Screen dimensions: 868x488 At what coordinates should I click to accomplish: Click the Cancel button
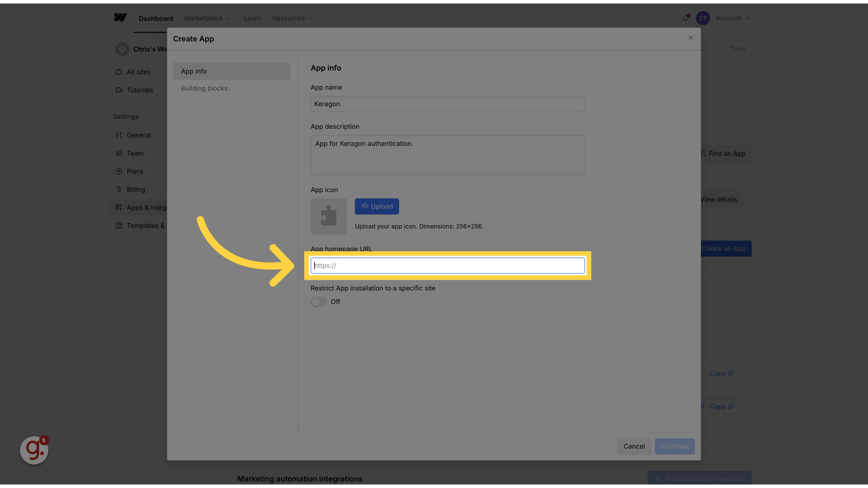click(634, 446)
